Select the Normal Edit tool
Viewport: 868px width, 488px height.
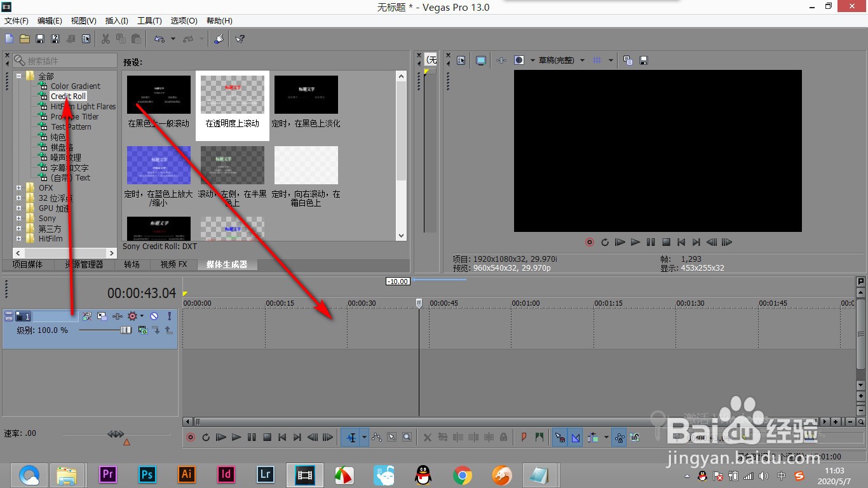click(x=351, y=437)
